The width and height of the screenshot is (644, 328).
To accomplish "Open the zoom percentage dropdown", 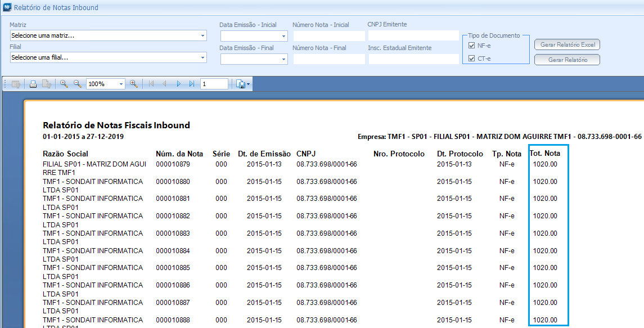I will [x=121, y=84].
